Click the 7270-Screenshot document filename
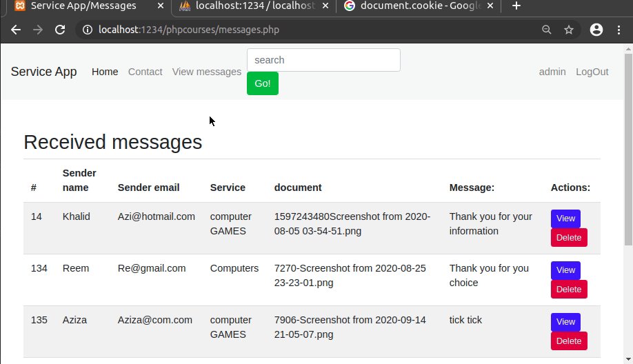This screenshot has height=364, width=633. [x=350, y=276]
